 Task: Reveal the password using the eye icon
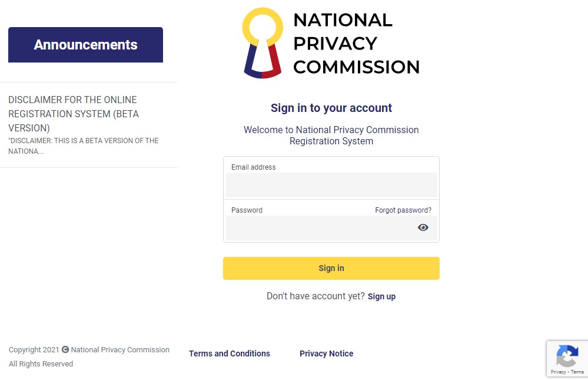click(x=423, y=227)
